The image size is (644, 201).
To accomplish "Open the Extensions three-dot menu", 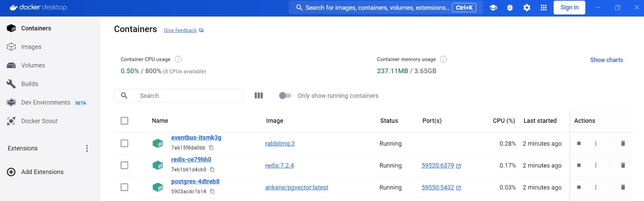I will [87, 149].
